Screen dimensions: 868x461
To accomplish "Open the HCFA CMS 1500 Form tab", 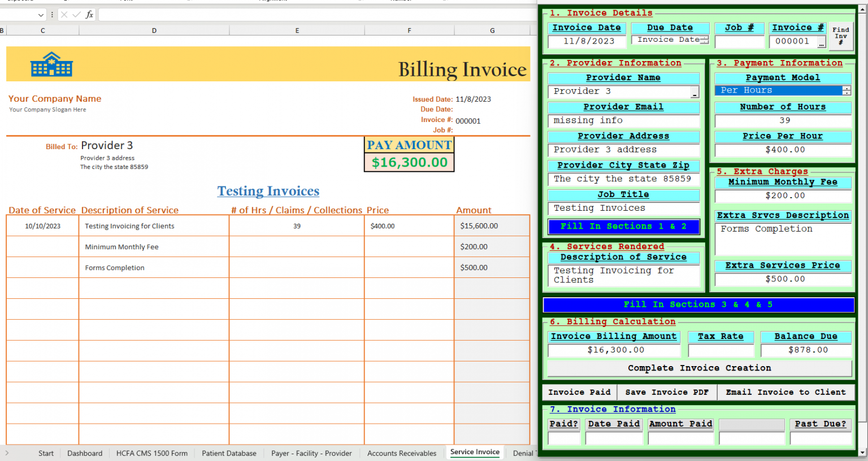I will click(151, 453).
